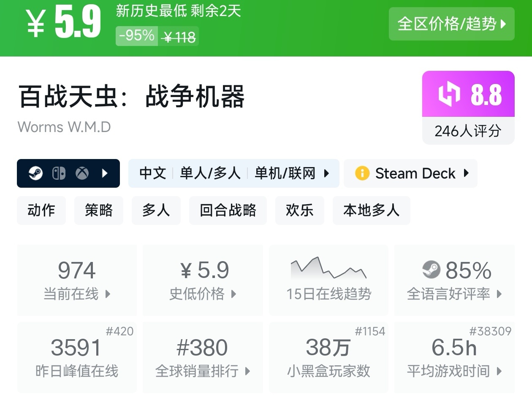Click the -95% discount badge
This screenshot has width=532, height=402.
coord(137,36)
